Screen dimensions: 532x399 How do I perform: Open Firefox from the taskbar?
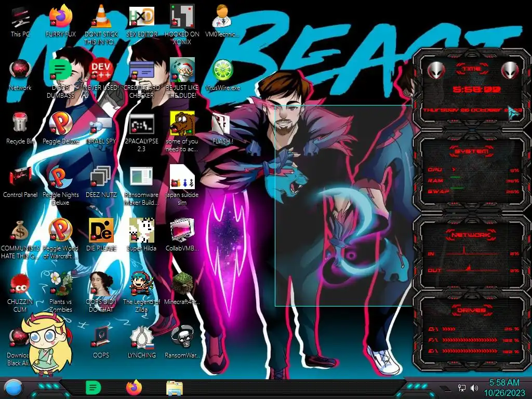(134, 388)
